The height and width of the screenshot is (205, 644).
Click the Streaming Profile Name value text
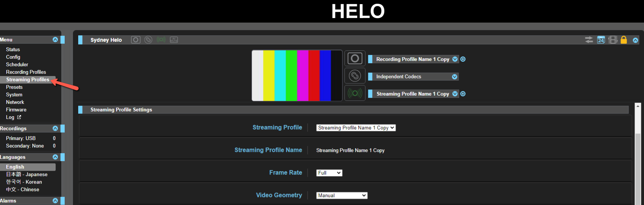click(350, 150)
